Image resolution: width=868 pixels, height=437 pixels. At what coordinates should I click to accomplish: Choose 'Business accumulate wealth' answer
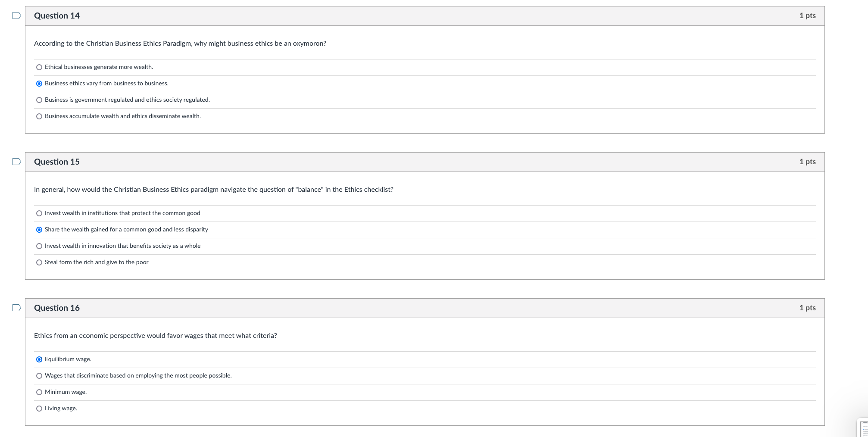coord(39,116)
